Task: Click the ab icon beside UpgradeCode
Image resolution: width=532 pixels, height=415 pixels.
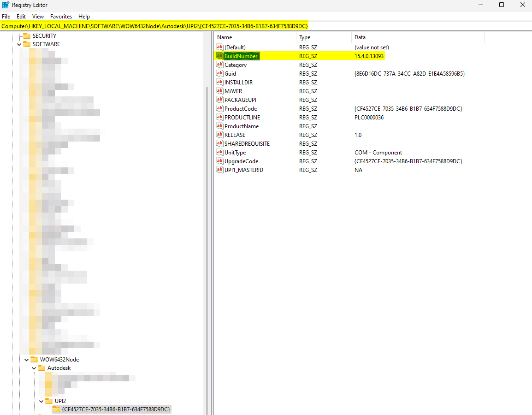Action: [219, 161]
